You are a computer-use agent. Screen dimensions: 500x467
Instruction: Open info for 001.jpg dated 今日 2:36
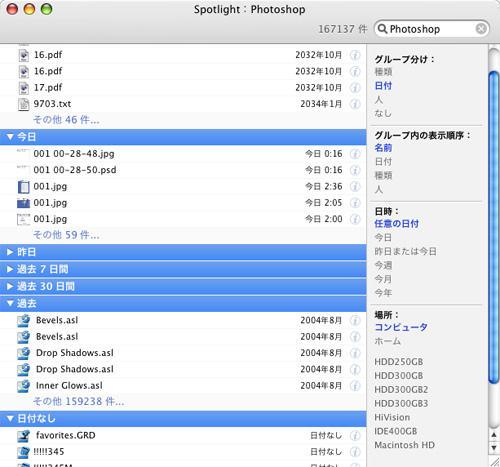coord(355,186)
